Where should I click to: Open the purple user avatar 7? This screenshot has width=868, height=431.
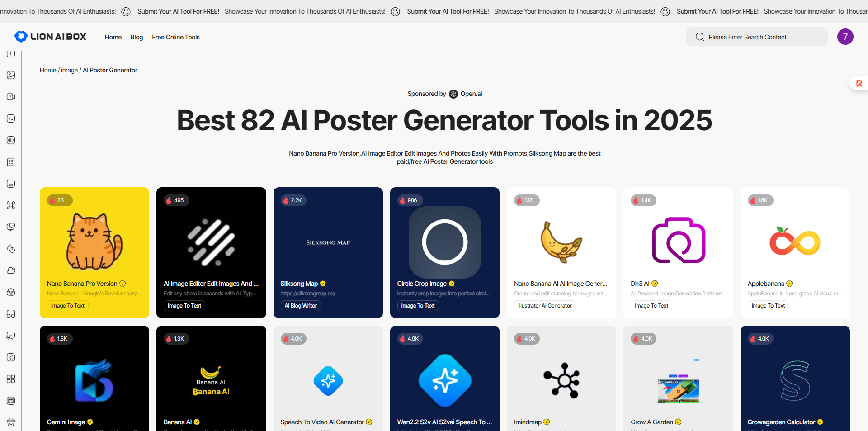(845, 37)
